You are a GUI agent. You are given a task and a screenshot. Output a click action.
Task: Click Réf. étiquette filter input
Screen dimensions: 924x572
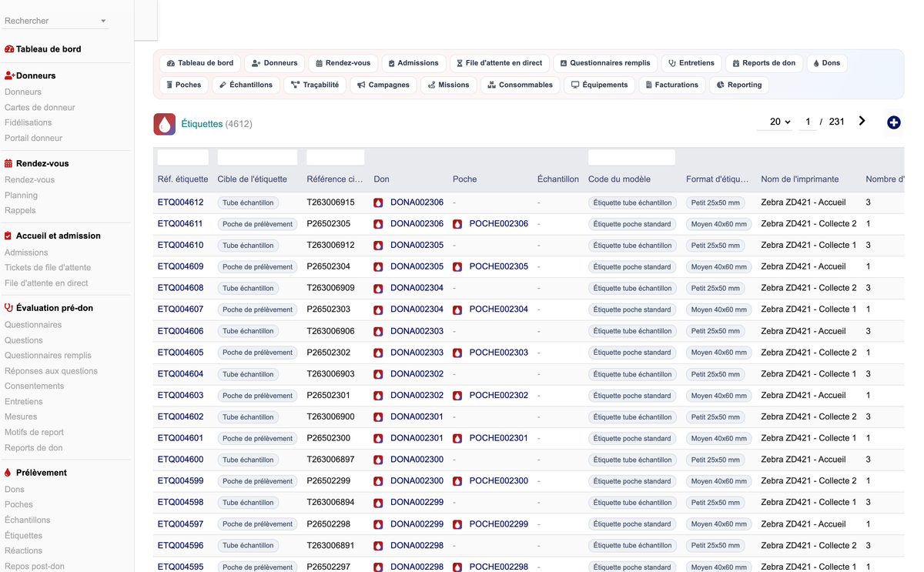[183, 157]
